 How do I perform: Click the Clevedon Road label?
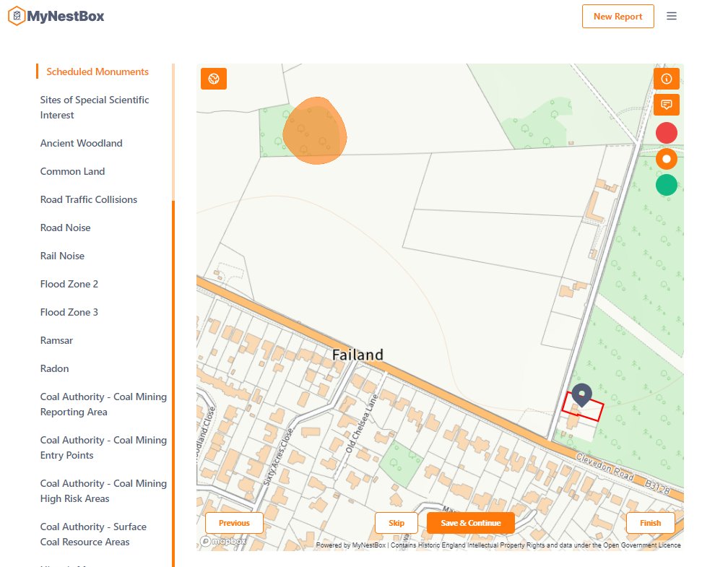pos(605,467)
